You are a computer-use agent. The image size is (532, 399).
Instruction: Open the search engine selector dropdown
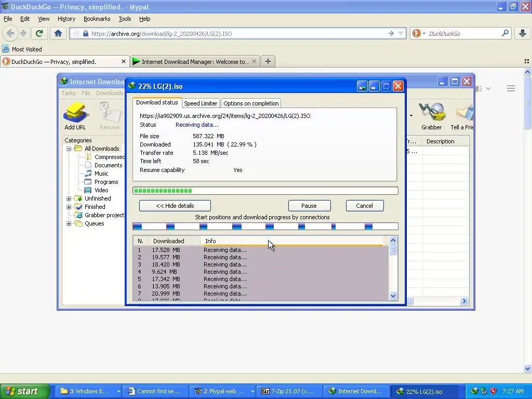[424, 33]
